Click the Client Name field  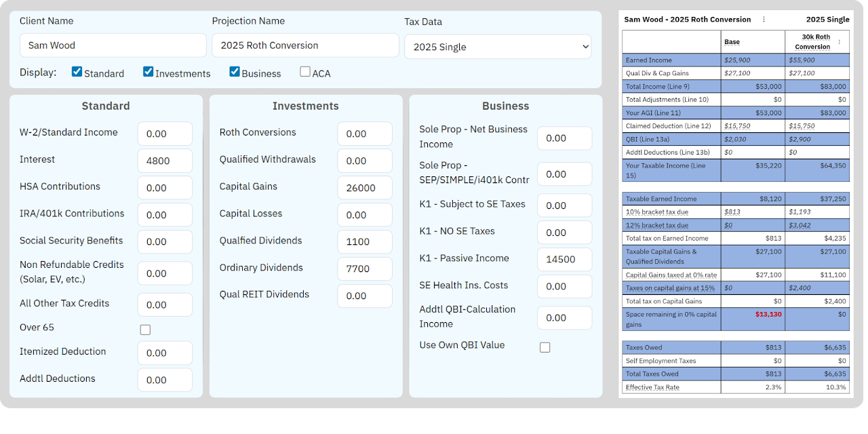click(113, 45)
